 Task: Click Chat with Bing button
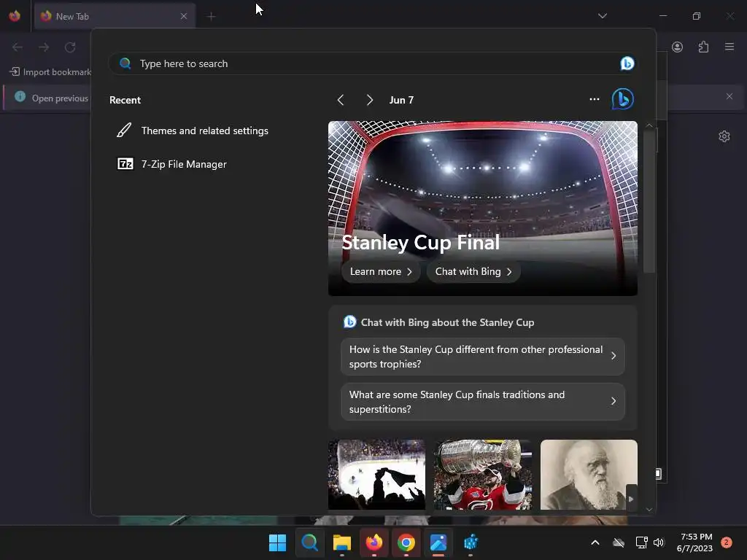[473, 271]
